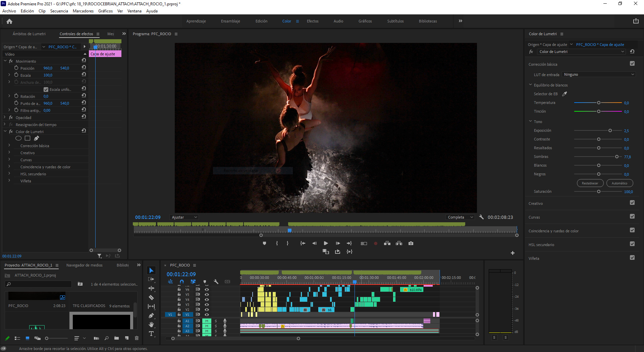Screen dimensions: 644x352
Task: Step back one frame
Action: tap(314, 243)
